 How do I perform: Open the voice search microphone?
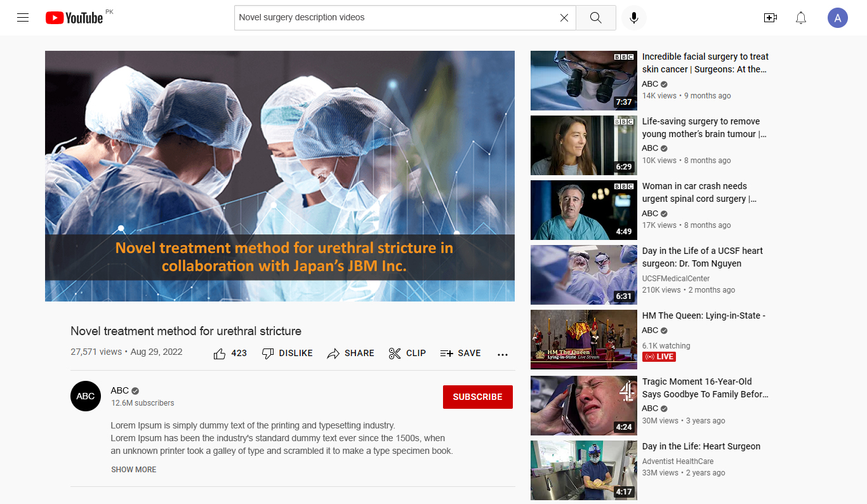[x=633, y=17]
